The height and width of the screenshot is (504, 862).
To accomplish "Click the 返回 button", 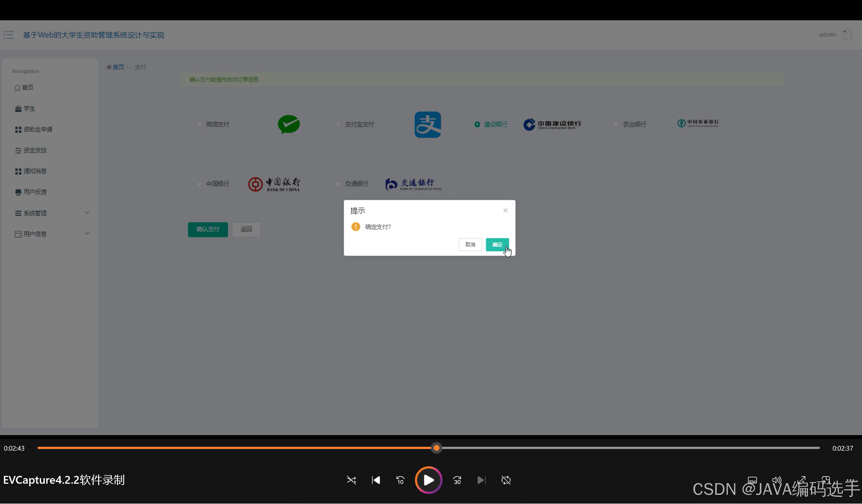I will click(246, 229).
